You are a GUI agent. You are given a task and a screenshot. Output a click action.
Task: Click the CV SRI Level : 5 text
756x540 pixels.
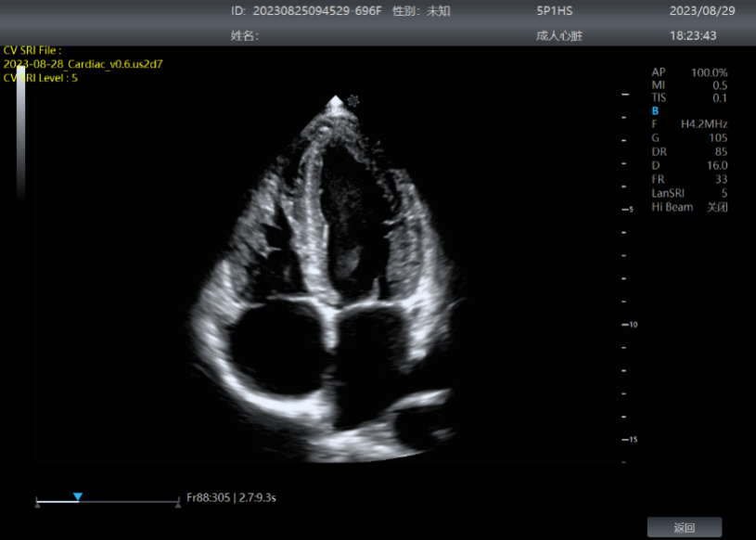pyautogui.click(x=41, y=78)
